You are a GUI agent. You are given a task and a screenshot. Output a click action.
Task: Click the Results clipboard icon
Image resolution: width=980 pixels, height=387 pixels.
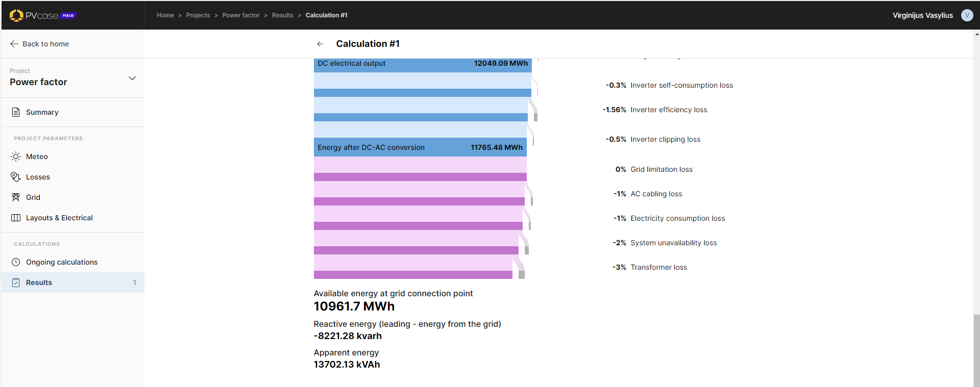point(16,282)
